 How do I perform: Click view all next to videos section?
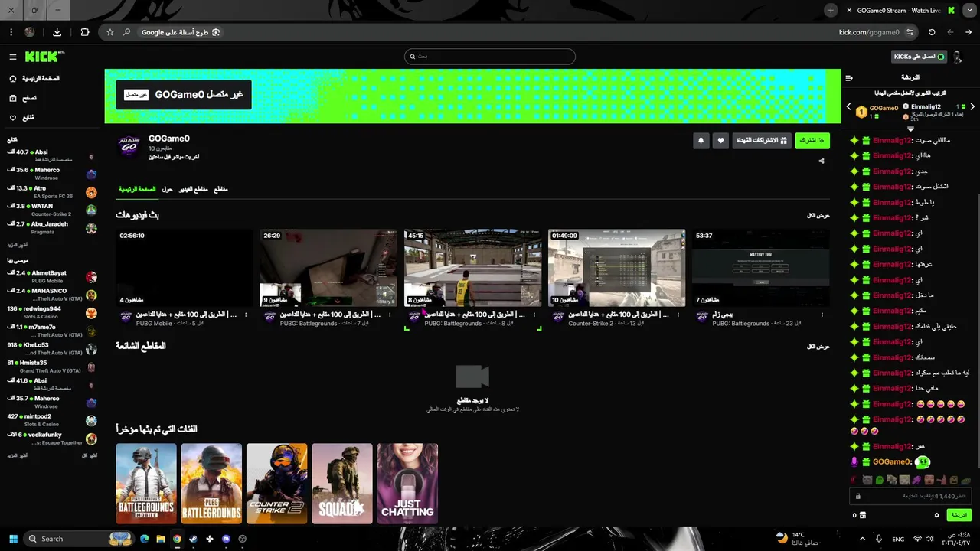coord(818,216)
